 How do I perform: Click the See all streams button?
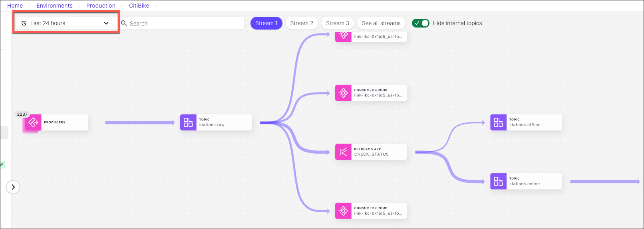pyautogui.click(x=381, y=23)
